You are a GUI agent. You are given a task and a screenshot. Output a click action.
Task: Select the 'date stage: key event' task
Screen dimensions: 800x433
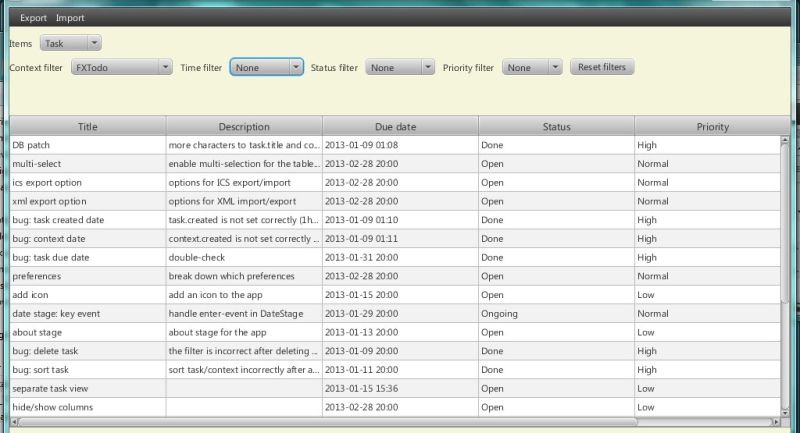[x=56, y=314]
